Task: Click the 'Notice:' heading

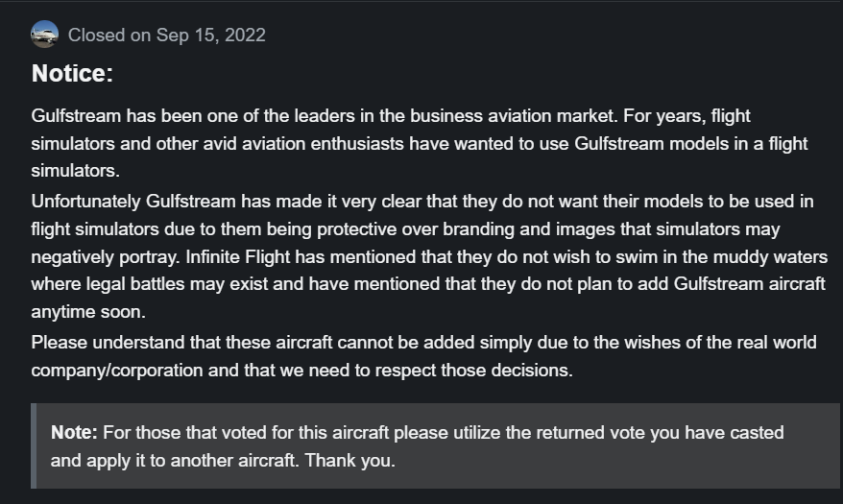Action: point(73,73)
